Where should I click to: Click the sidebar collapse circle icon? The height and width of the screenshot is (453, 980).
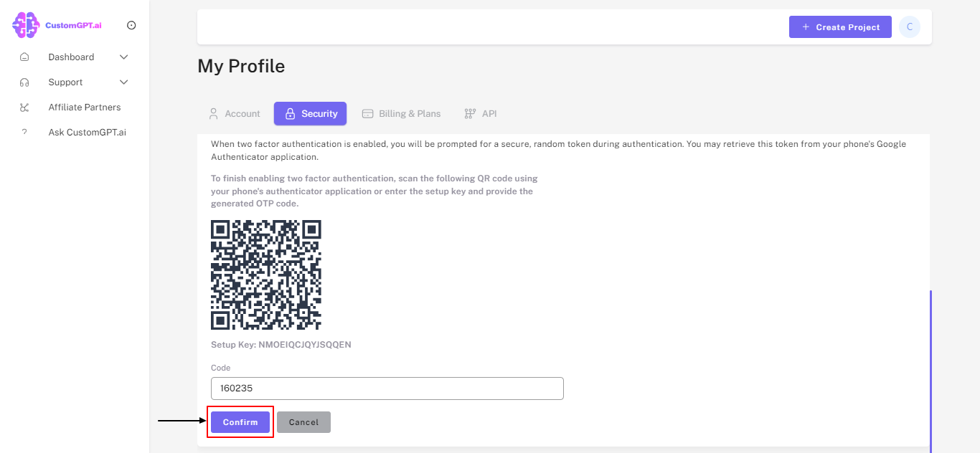(x=131, y=25)
